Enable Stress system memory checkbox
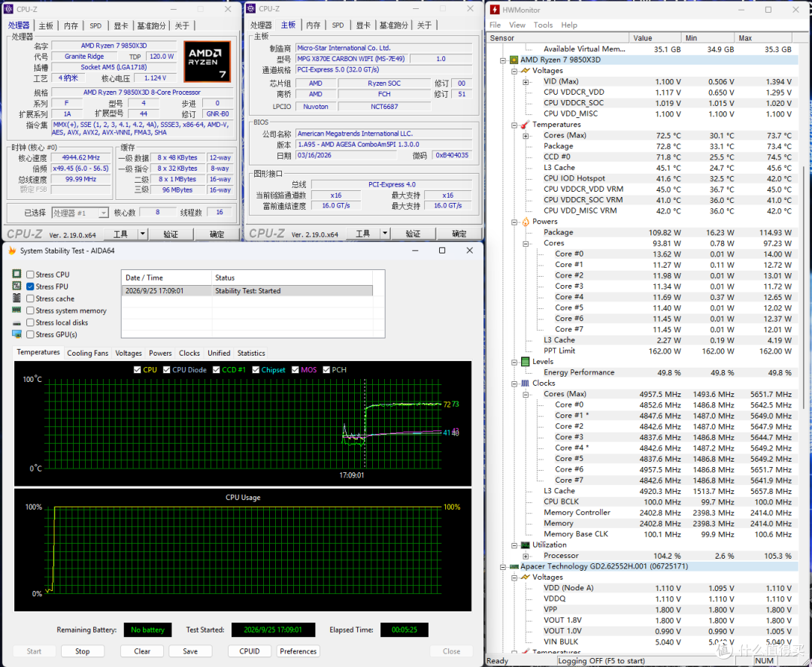812x667 pixels. point(30,311)
